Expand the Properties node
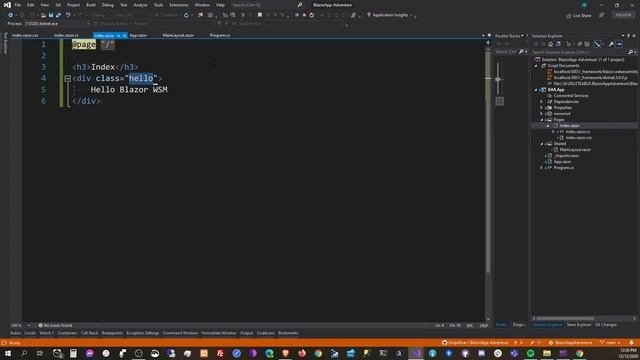The height and width of the screenshot is (360, 640). point(542,108)
